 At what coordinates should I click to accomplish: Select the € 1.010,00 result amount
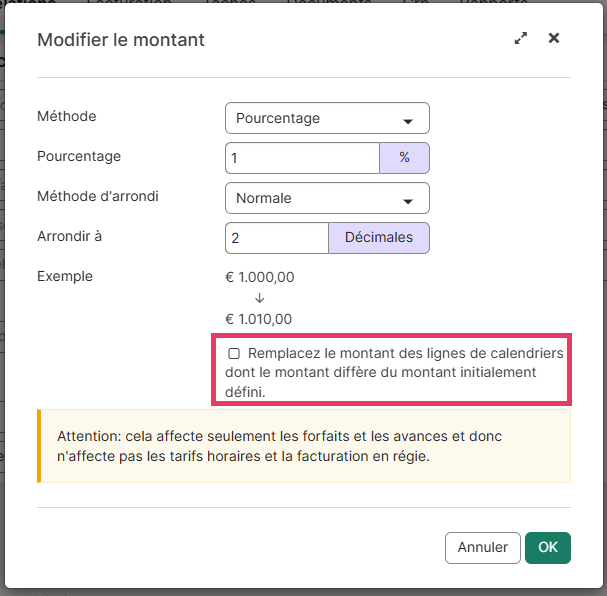[259, 319]
